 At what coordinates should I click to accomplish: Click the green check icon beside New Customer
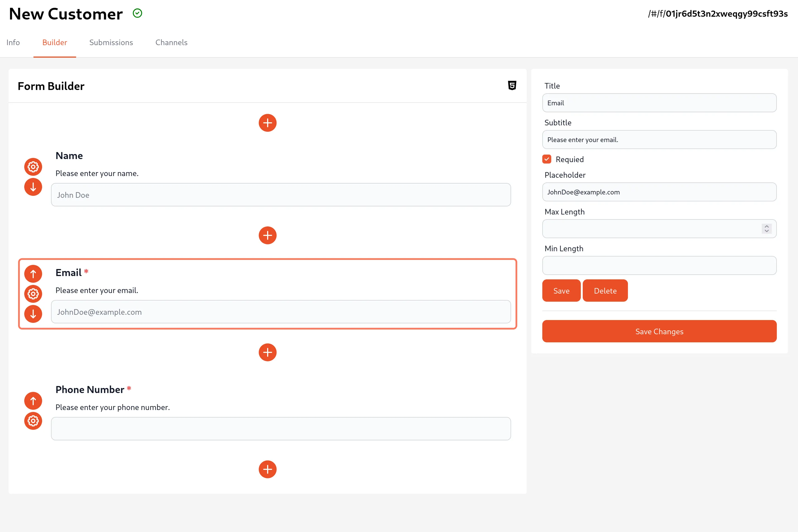point(137,13)
